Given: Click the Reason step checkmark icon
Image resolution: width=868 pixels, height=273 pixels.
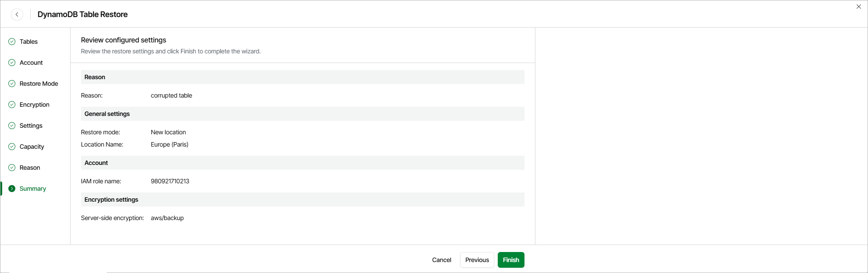Looking at the screenshot, I should coord(12,168).
